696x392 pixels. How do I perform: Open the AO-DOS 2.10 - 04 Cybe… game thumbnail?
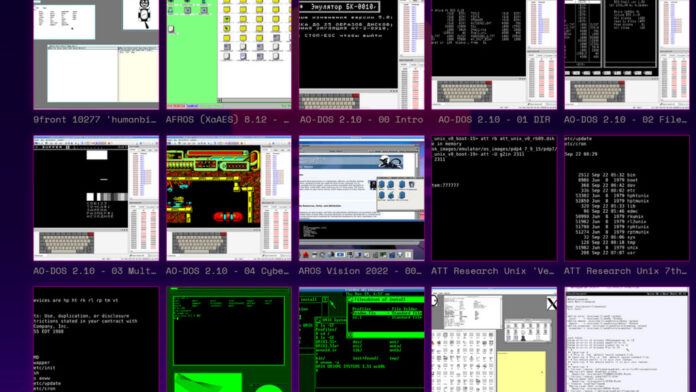point(229,198)
